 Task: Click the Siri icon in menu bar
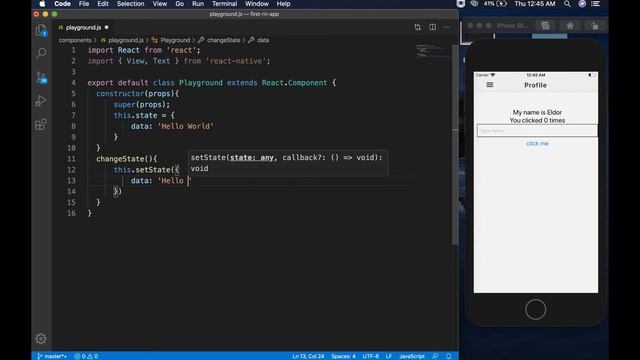582,4
